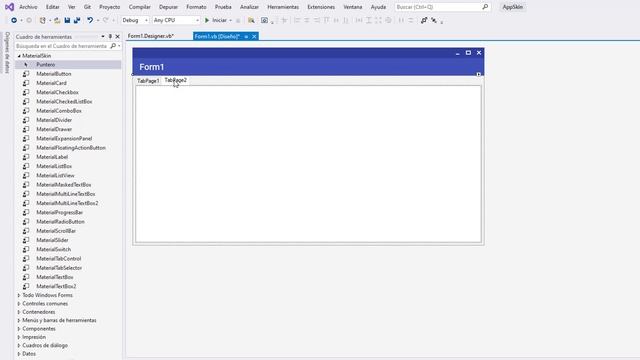Expand the Menús y barras de herramientas group
The image size is (640, 360).
[19, 320]
